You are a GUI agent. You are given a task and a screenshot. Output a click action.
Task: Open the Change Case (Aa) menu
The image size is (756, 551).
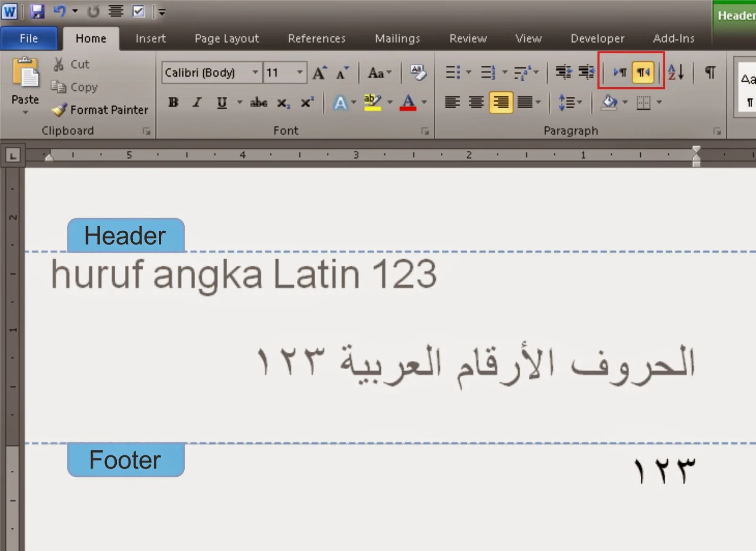(379, 73)
